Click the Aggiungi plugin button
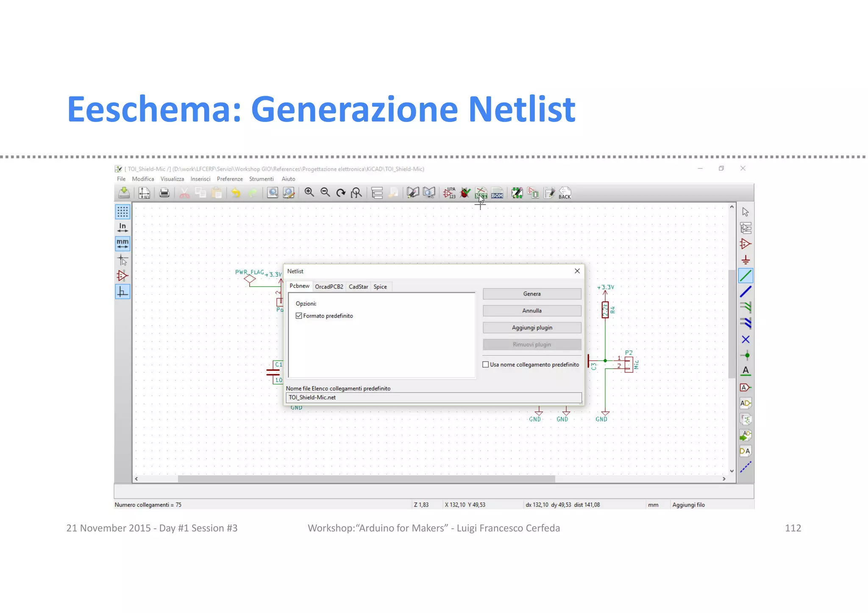 coord(532,328)
